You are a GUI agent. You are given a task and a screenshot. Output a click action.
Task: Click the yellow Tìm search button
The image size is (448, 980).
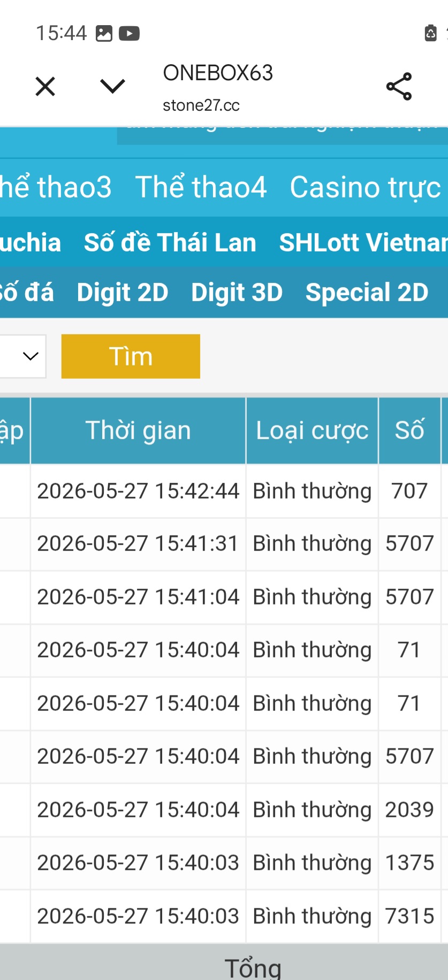tap(131, 356)
